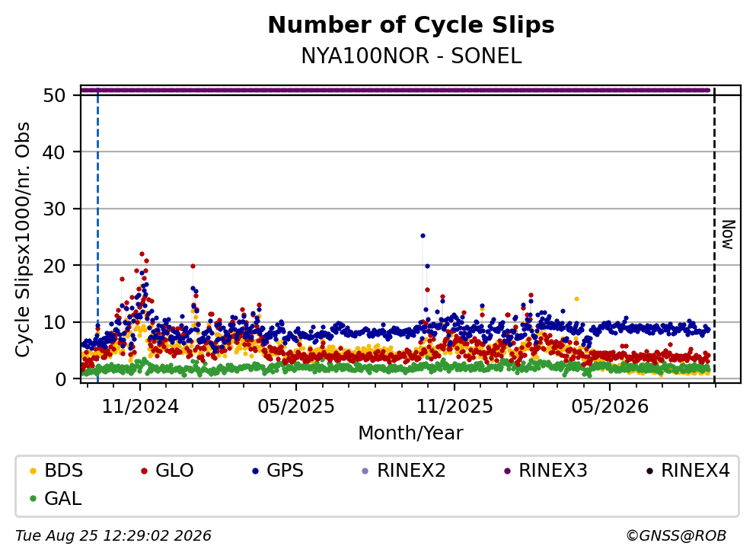Click the GPS blue legend marker
756x559 pixels.
pos(255,471)
